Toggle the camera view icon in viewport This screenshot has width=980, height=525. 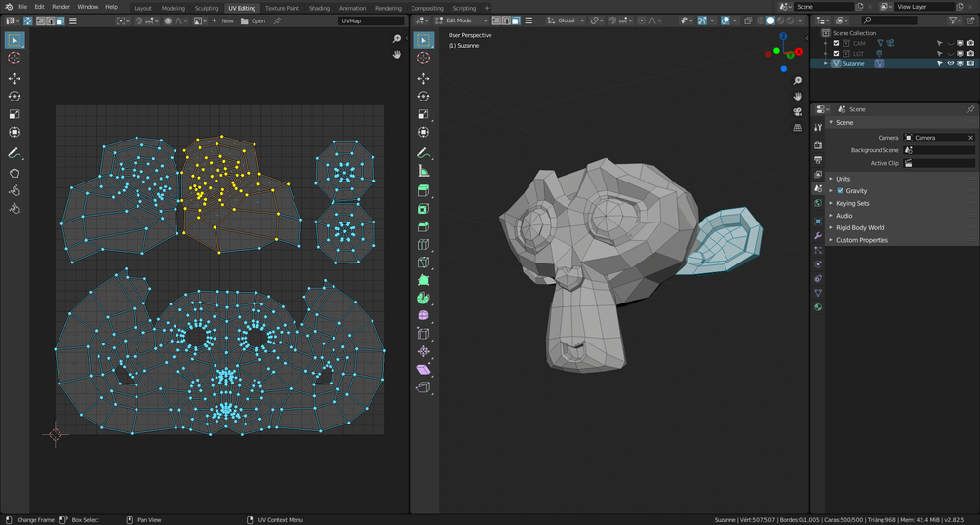pos(798,112)
